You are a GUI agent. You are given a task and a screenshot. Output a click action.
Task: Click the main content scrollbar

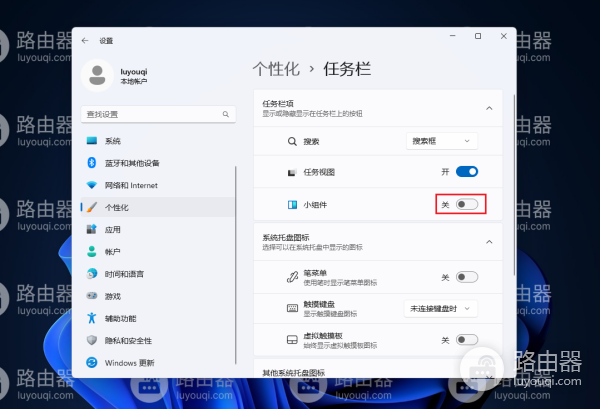[514, 184]
